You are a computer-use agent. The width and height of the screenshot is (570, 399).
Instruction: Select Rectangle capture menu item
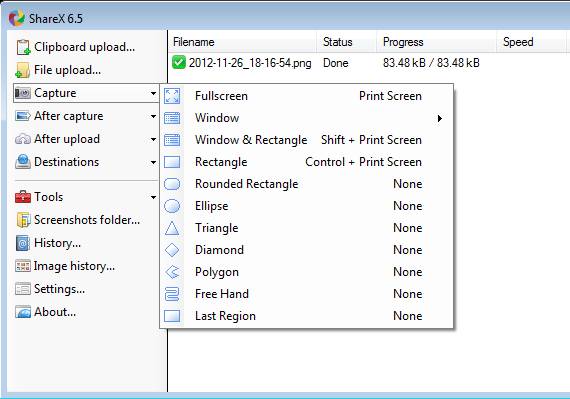(306, 162)
